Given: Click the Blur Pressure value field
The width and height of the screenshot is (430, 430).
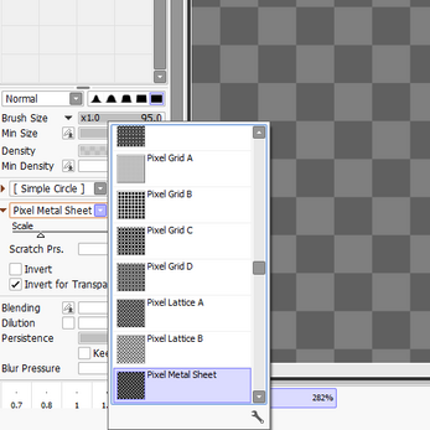Looking at the screenshot, I should point(93,368).
